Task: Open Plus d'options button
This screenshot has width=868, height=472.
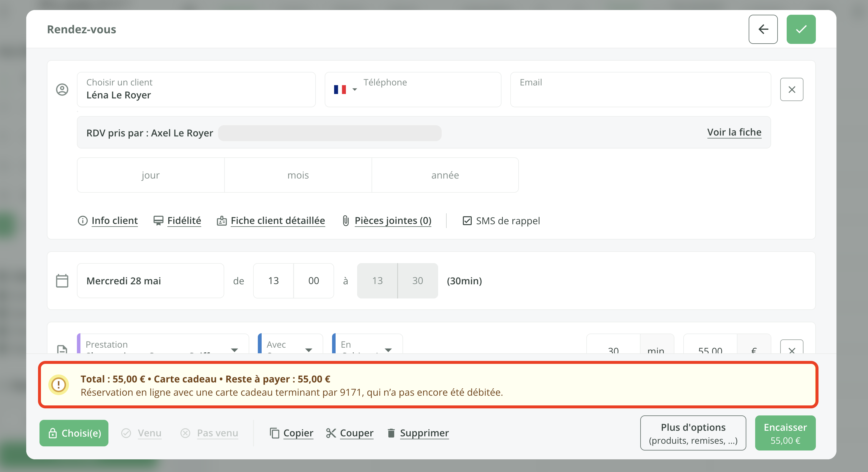Action: click(693, 433)
